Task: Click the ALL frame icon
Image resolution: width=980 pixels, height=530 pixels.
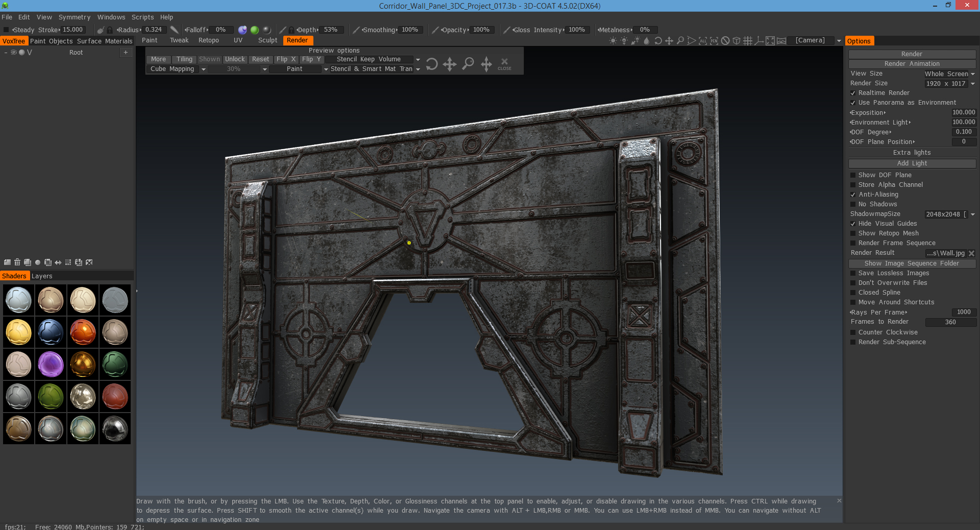Action: pos(703,41)
